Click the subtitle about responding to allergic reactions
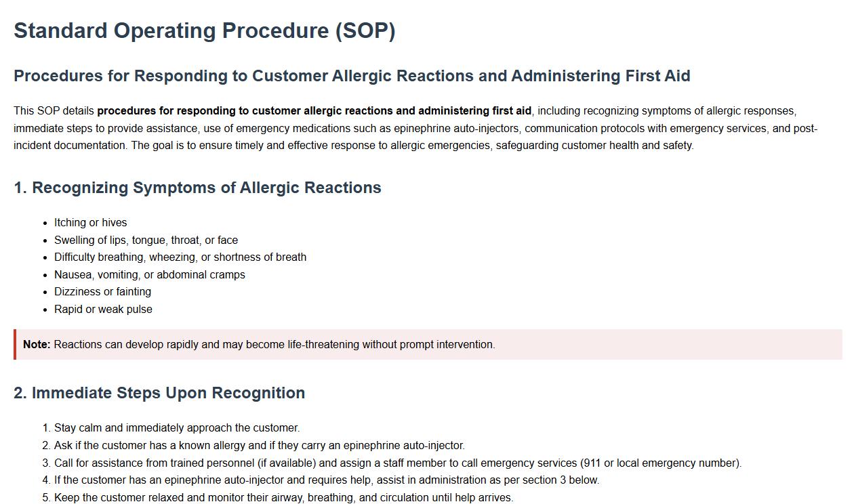 351,76
